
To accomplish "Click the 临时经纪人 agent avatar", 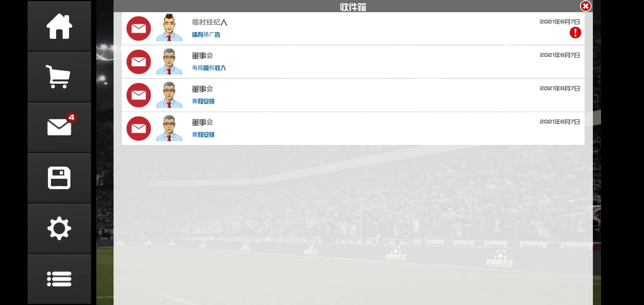I will tap(169, 27).
